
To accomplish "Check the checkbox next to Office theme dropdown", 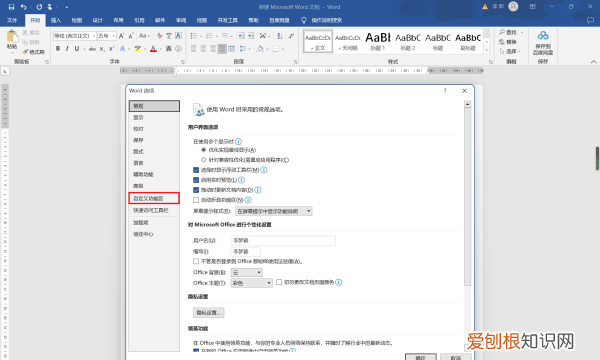I will [279, 282].
